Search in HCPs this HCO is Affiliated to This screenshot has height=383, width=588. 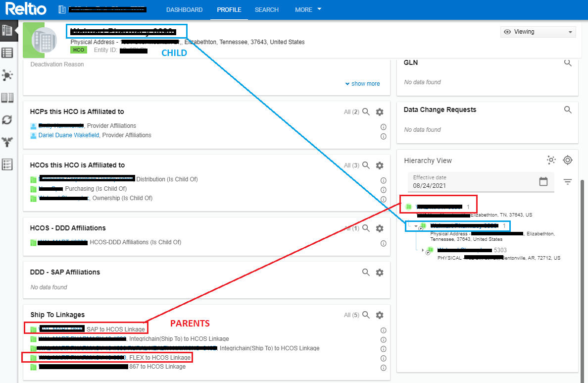point(366,112)
